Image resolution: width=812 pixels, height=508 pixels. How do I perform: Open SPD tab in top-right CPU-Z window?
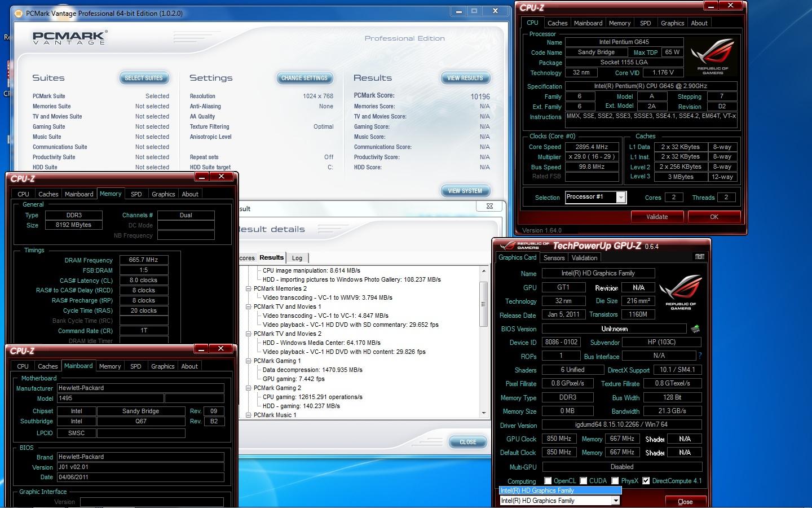(646, 23)
